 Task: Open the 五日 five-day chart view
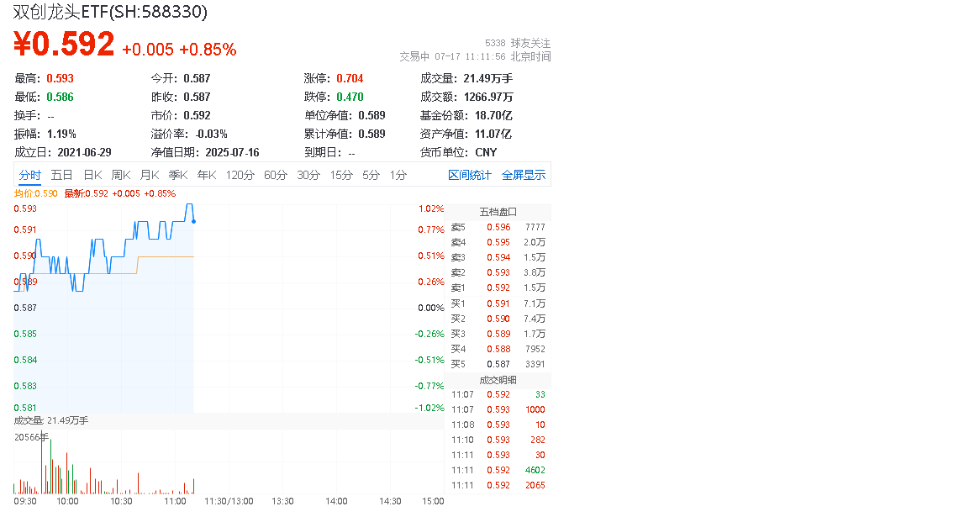tap(61, 174)
